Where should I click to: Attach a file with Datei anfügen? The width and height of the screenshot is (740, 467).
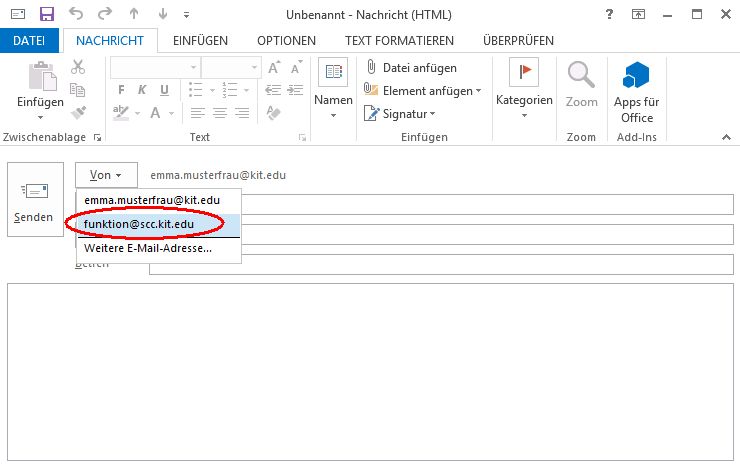click(x=411, y=68)
